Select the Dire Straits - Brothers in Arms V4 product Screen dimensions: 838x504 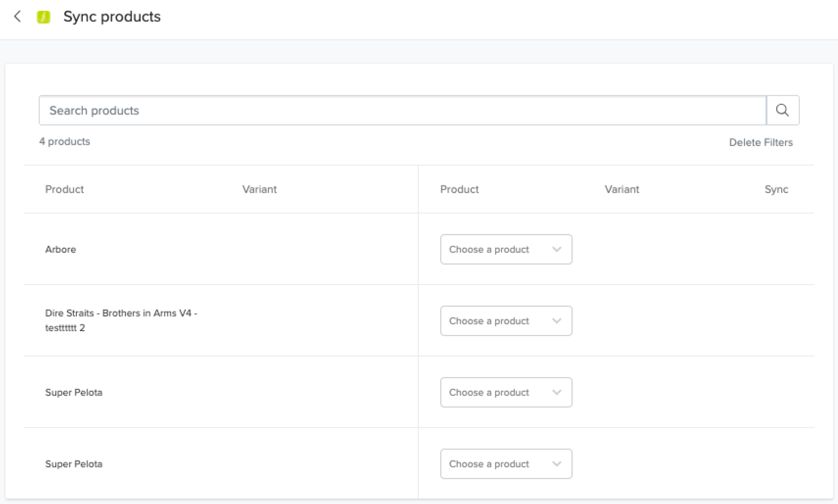point(121,320)
